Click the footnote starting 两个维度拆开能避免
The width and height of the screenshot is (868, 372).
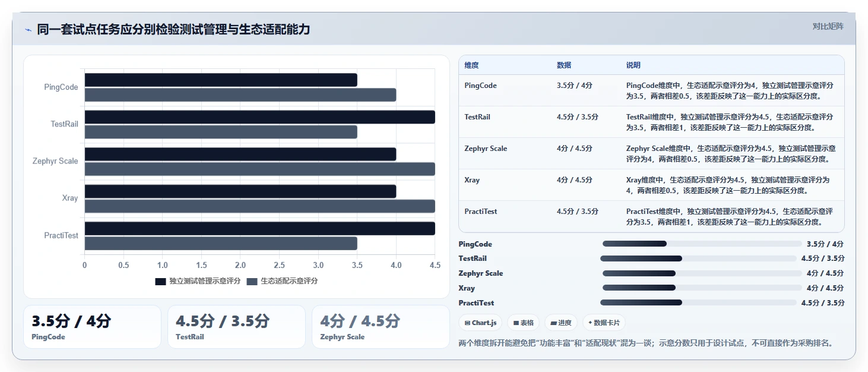click(x=646, y=343)
